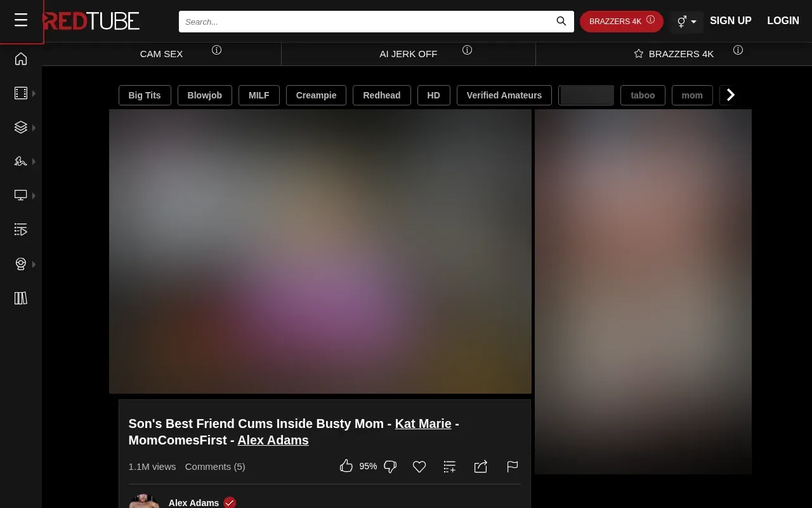
Task: Select the Redhead tag
Action: tap(382, 95)
